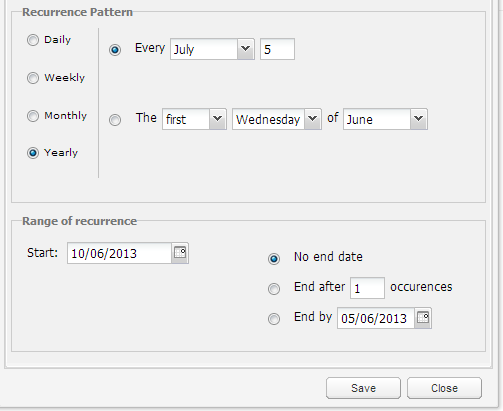Viewport: 503px width, 411px height.
Task: Select 'The first Wednesday of' radio option
Action: pos(115,120)
